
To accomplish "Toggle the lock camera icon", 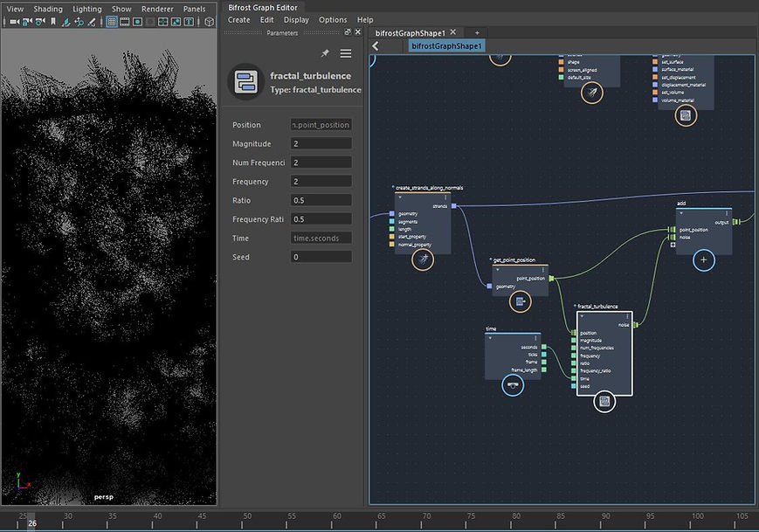I will 27,22.
